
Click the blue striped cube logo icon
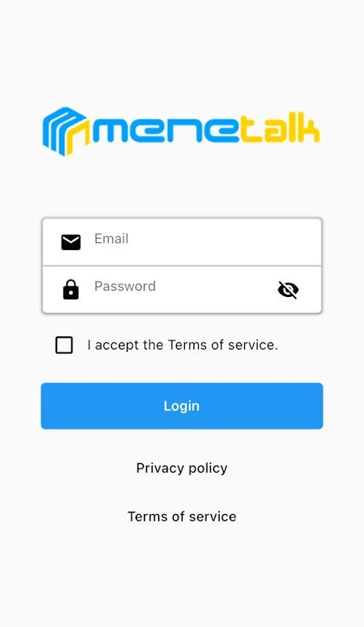click(x=66, y=131)
